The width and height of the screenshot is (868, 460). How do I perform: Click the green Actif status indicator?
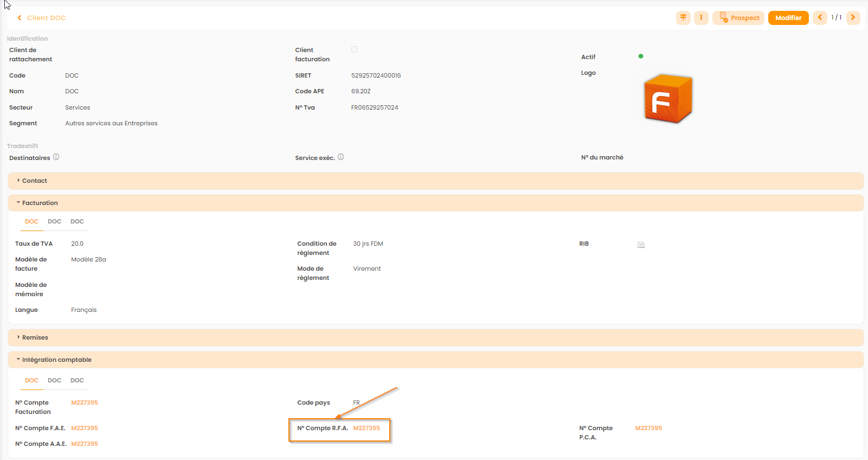641,56
